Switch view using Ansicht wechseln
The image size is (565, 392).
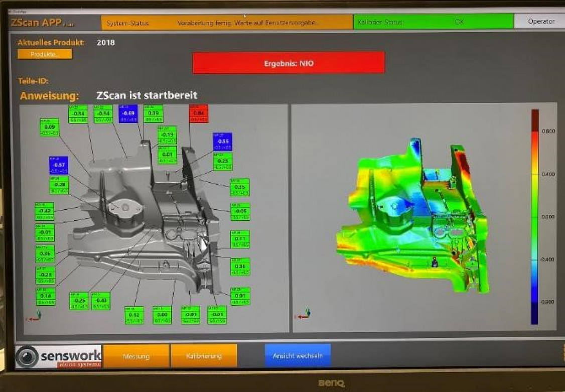pos(298,356)
